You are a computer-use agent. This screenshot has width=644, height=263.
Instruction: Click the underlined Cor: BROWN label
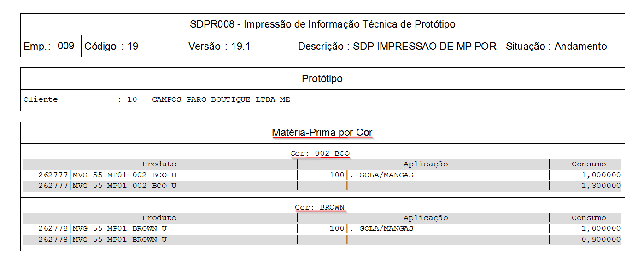pyautogui.click(x=320, y=207)
